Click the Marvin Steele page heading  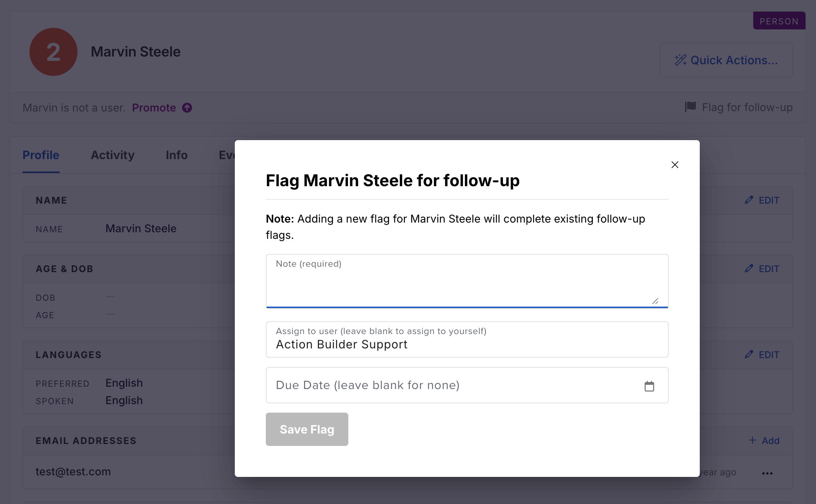pyautogui.click(x=136, y=51)
